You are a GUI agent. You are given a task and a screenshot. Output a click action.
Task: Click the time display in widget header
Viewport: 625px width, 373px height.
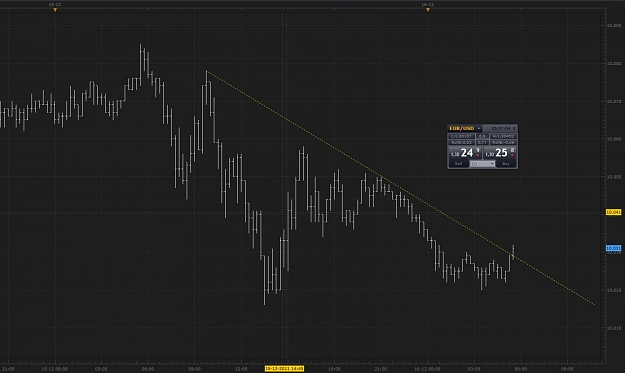point(500,128)
